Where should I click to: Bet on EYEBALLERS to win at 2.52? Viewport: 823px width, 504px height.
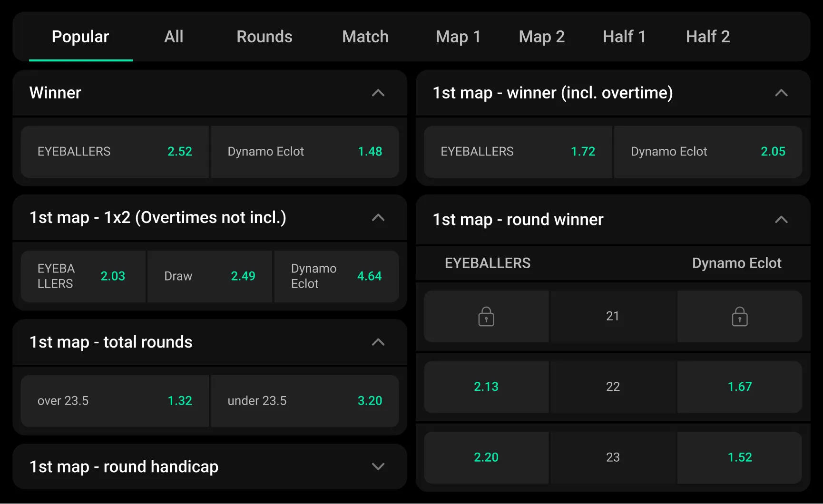(115, 152)
